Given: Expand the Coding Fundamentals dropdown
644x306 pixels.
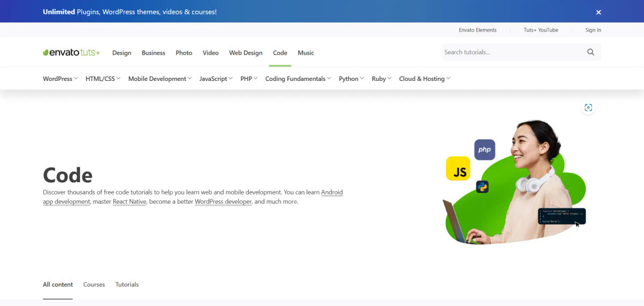Looking at the screenshot, I should 298,79.
